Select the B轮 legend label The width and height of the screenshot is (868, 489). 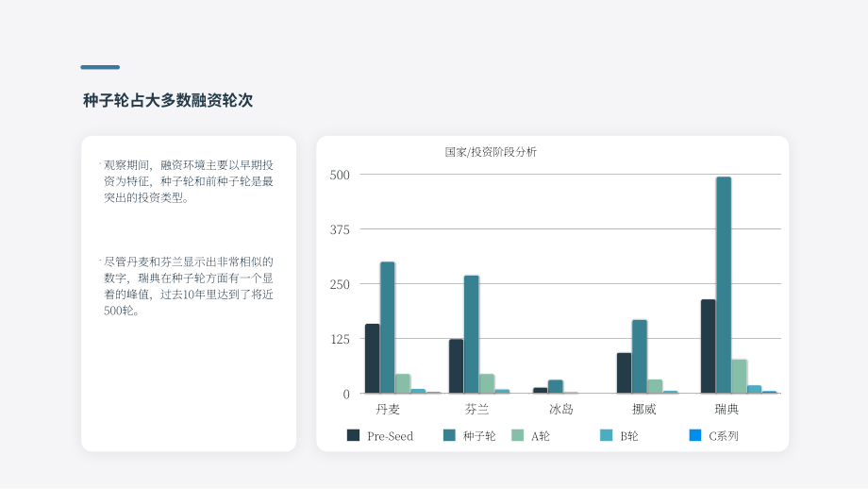coord(629,436)
